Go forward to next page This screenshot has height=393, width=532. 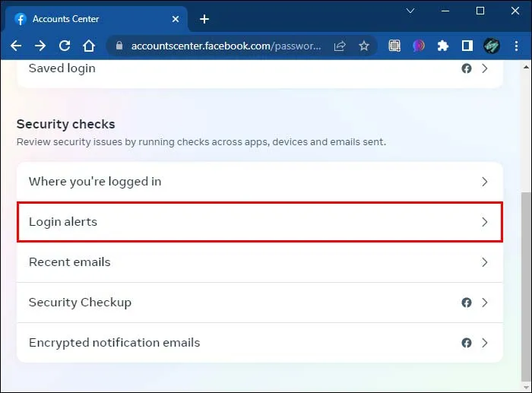tap(40, 46)
